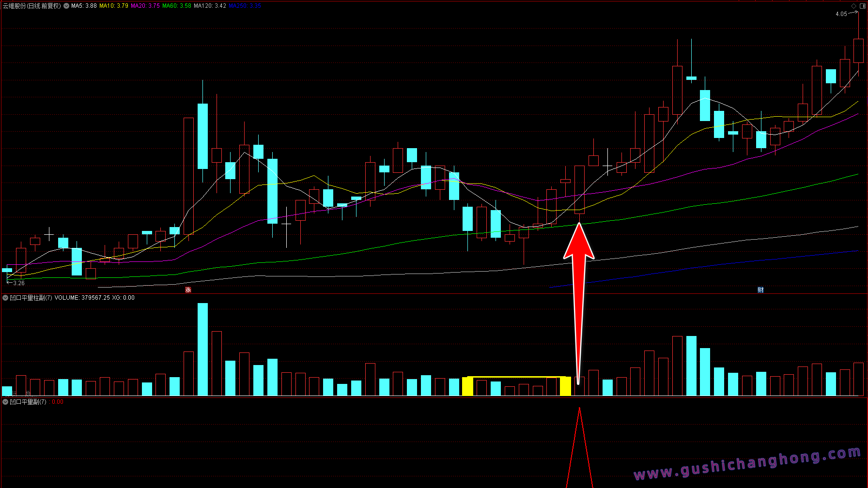Click the left yellow highlighted volume bar
Image resolution: width=868 pixels, height=488 pixels.
467,386
